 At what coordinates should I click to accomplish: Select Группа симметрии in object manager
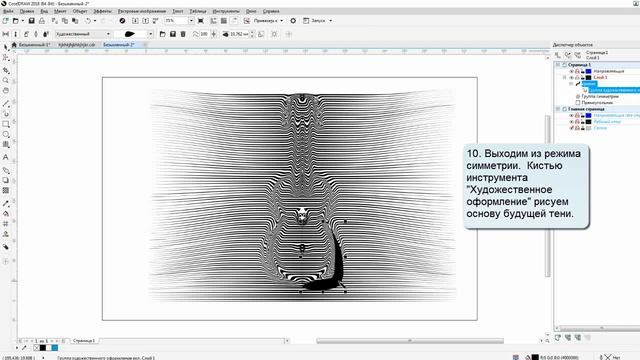(x=600, y=97)
